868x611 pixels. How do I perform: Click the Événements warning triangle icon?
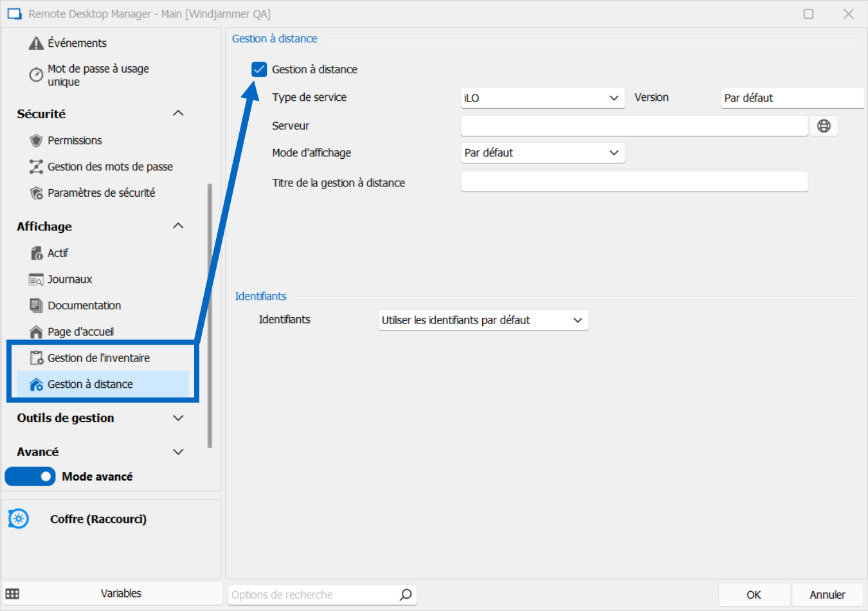coord(37,43)
